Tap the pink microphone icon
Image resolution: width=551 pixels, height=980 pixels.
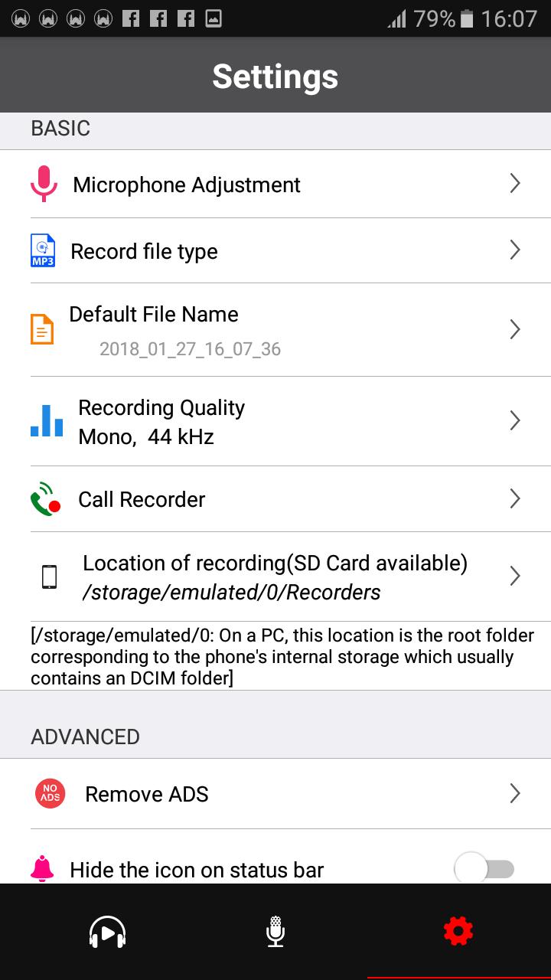44,184
